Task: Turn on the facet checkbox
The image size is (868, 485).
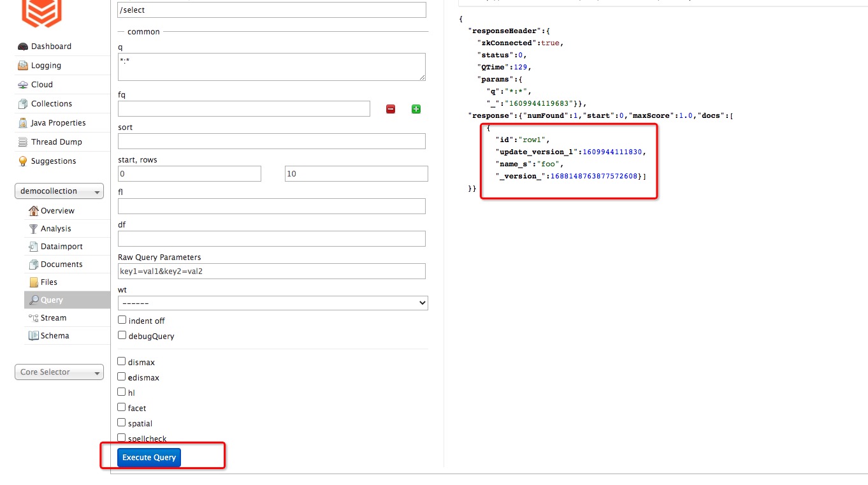Action: pos(121,407)
